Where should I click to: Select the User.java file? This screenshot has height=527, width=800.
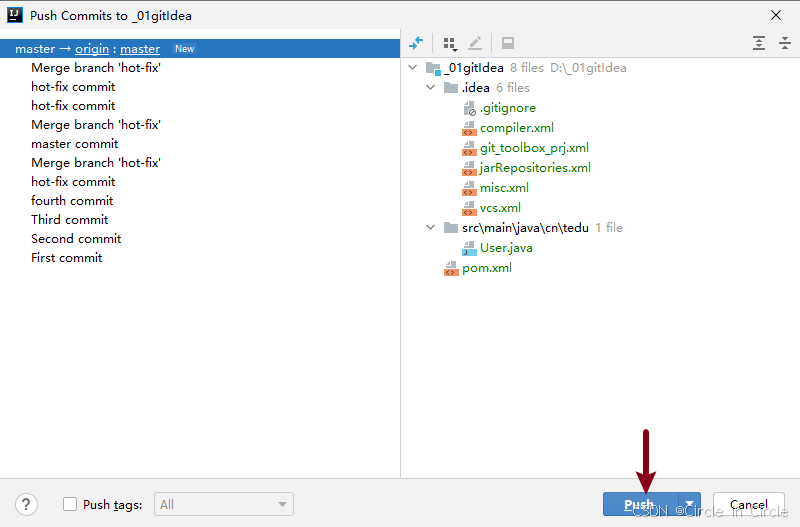pos(506,248)
